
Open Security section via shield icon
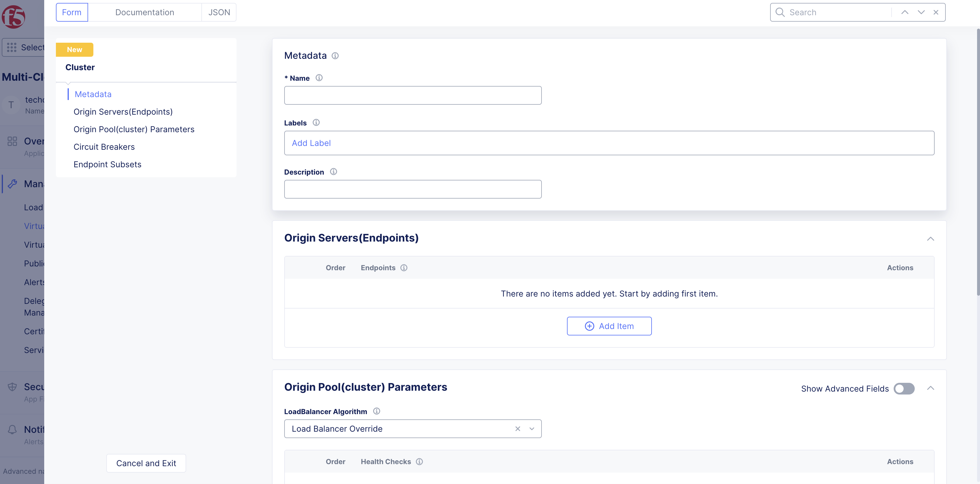tap(12, 387)
